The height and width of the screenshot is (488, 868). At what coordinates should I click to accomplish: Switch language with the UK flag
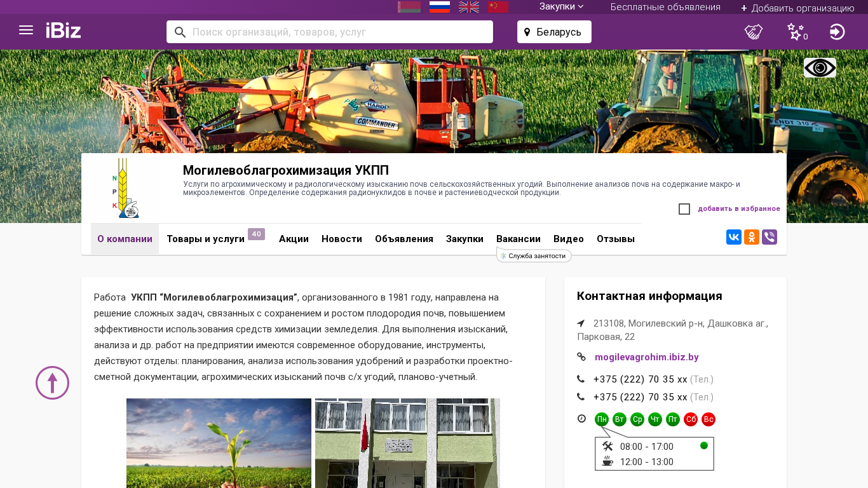click(x=469, y=7)
